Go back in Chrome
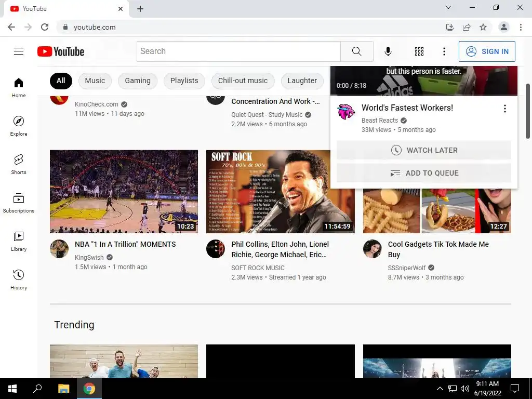 (11, 27)
